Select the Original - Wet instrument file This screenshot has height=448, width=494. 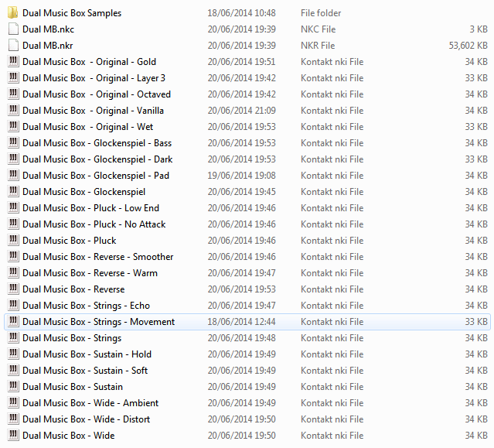tap(87, 127)
